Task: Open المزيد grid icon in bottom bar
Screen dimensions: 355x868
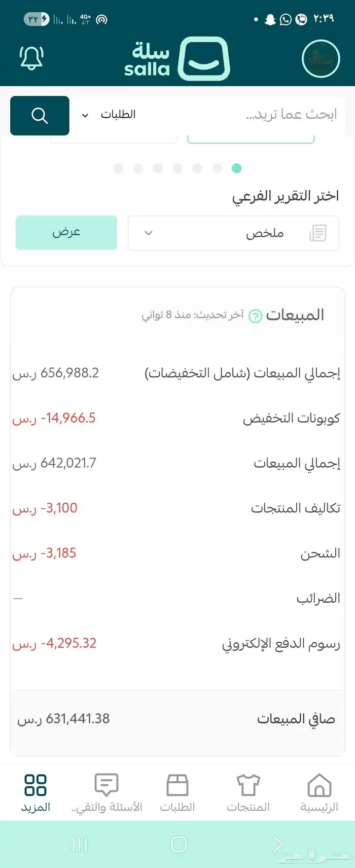Action: pos(35,789)
